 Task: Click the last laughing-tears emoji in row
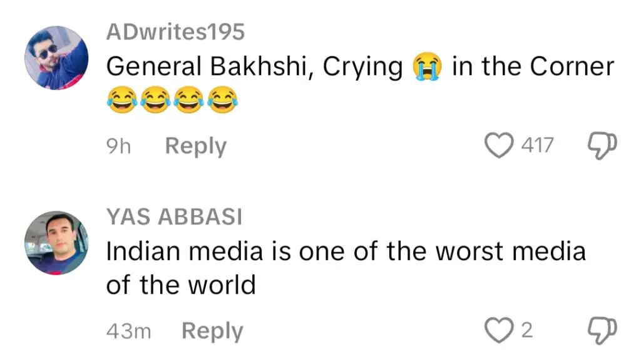pyautogui.click(x=223, y=101)
